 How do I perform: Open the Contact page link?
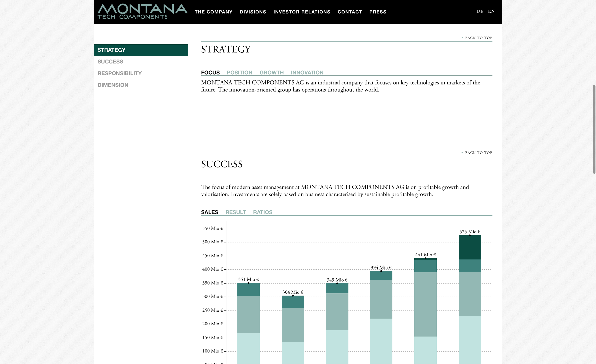coord(350,12)
